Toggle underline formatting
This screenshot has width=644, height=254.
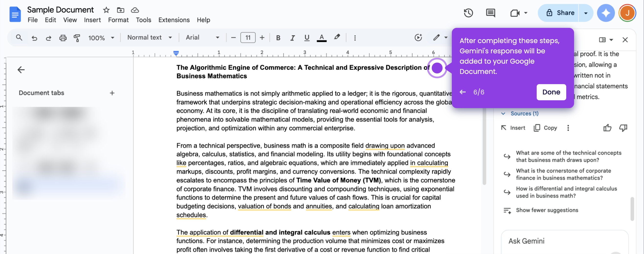(307, 38)
